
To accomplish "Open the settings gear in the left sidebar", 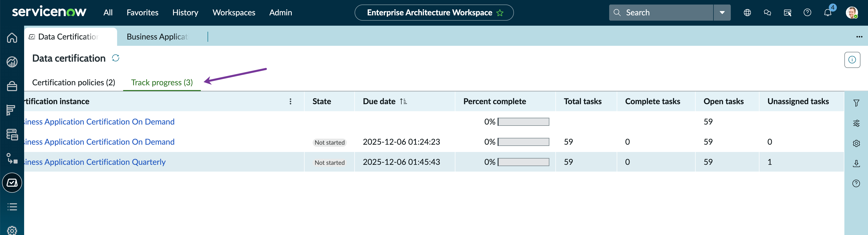I will (12, 231).
